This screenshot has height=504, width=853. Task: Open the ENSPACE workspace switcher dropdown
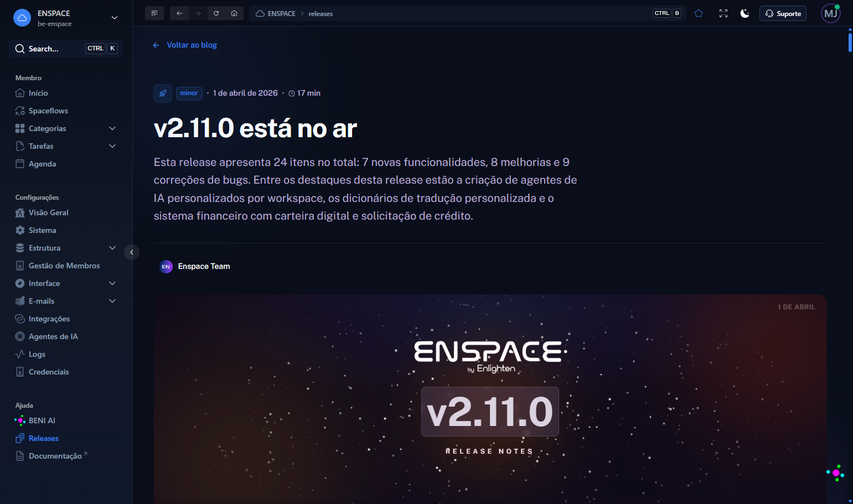pos(66,18)
